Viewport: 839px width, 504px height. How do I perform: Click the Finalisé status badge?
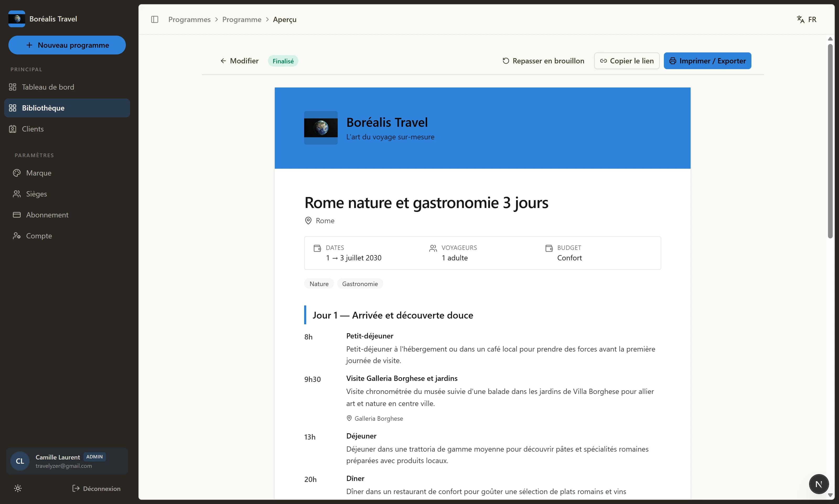[x=283, y=61]
